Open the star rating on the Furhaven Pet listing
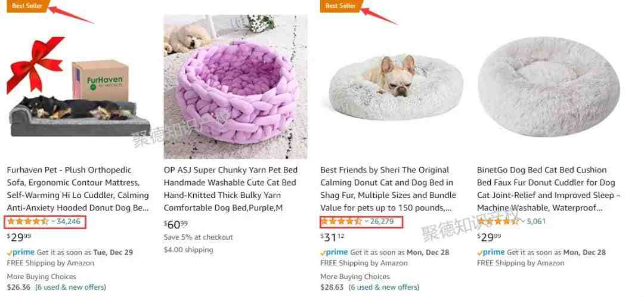Screen dimensions: 644x297 pos(28,221)
